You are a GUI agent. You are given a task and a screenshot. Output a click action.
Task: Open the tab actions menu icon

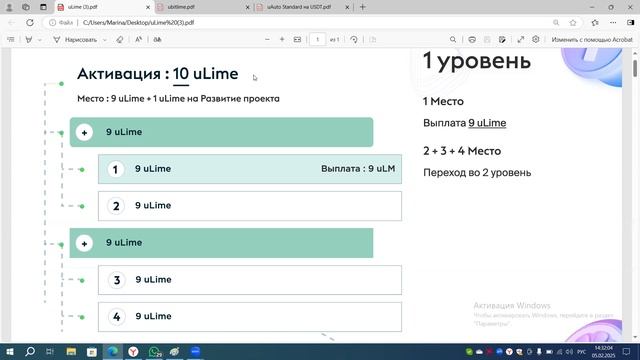(43, 7)
